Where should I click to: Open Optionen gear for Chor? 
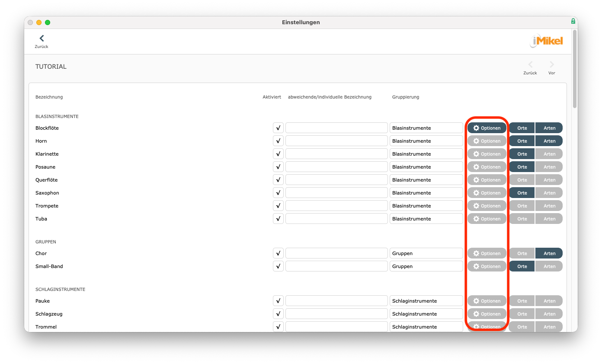(487, 253)
